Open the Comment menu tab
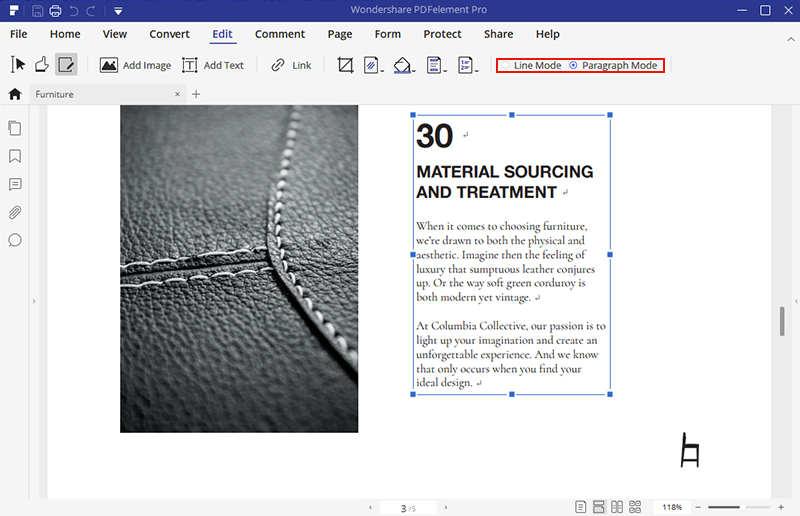Viewport: 800px width, 516px height. coord(280,34)
